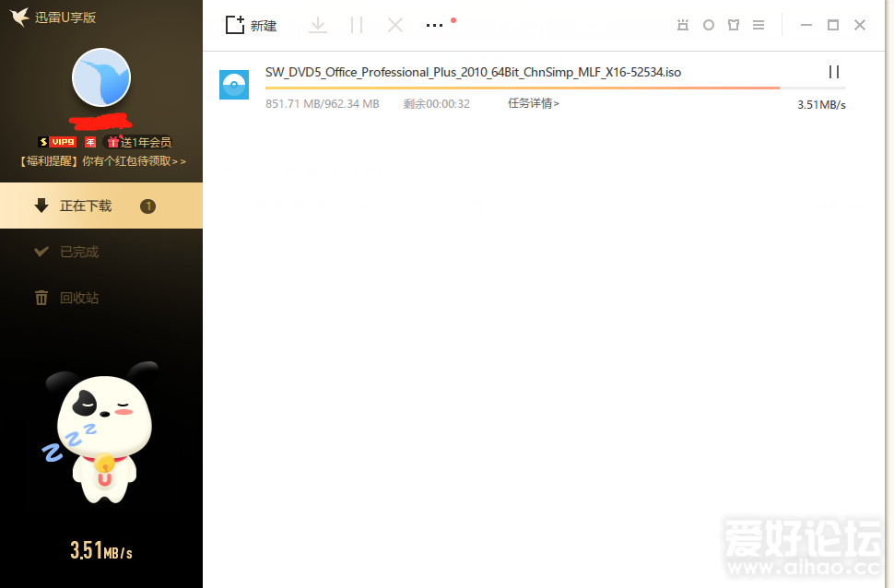Image resolution: width=894 pixels, height=588 pixels.
Task: Pause the Office ISO download task
Action: pos(833,71)
